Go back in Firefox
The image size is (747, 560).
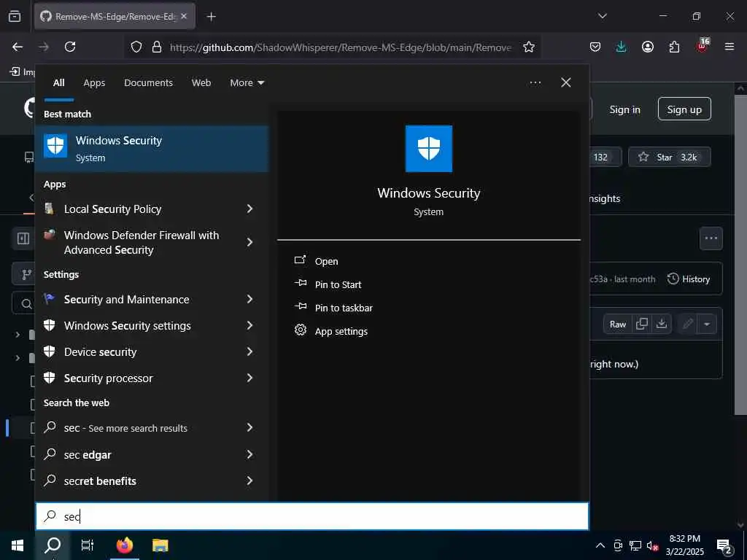(x=18, y=47)
